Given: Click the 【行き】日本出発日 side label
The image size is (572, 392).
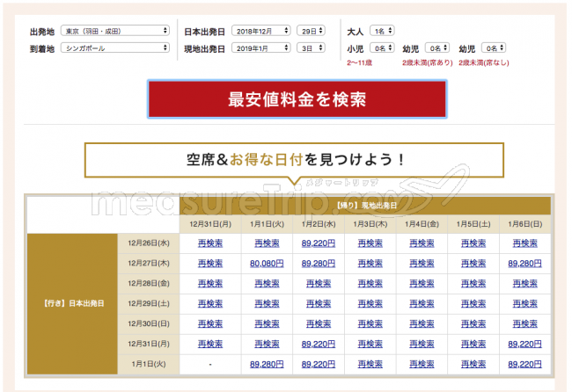Looking at the screenshot, I should [x=72, y=303].
